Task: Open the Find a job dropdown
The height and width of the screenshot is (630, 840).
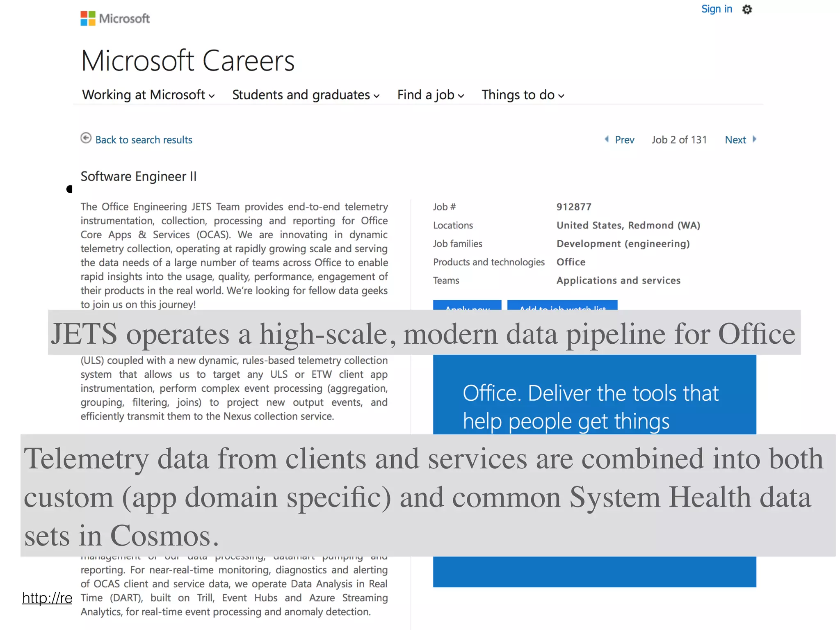Action: [430, 95]
